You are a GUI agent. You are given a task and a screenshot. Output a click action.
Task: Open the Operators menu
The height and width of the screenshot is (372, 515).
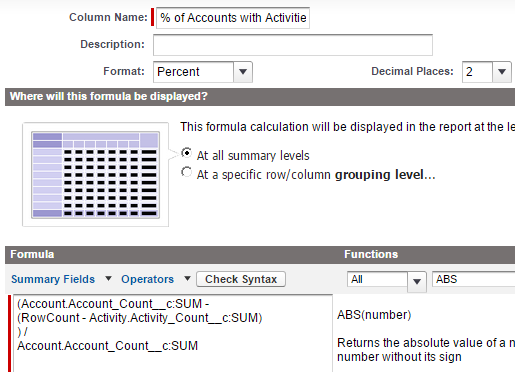click(x=147, y=279)
